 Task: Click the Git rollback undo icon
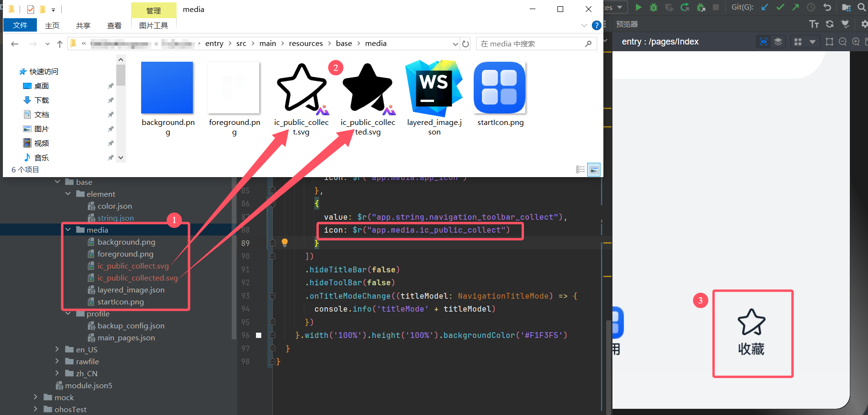827,7
